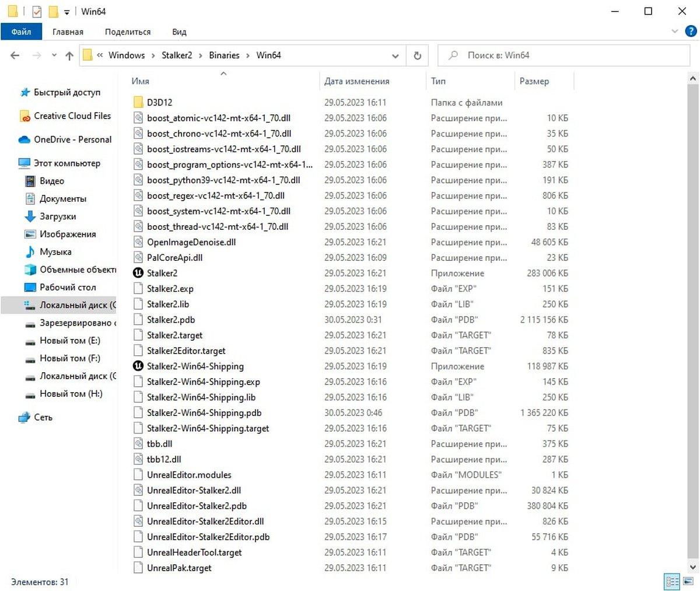Open the recent locations dropdown arrow

[x=54, y=55]
